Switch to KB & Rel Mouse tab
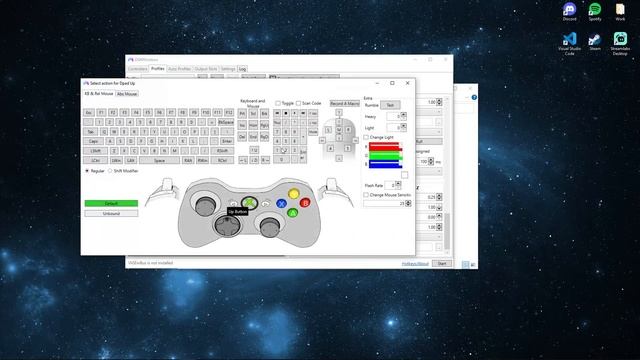Viewport: 640px width, 360px height. pos(99,93)
